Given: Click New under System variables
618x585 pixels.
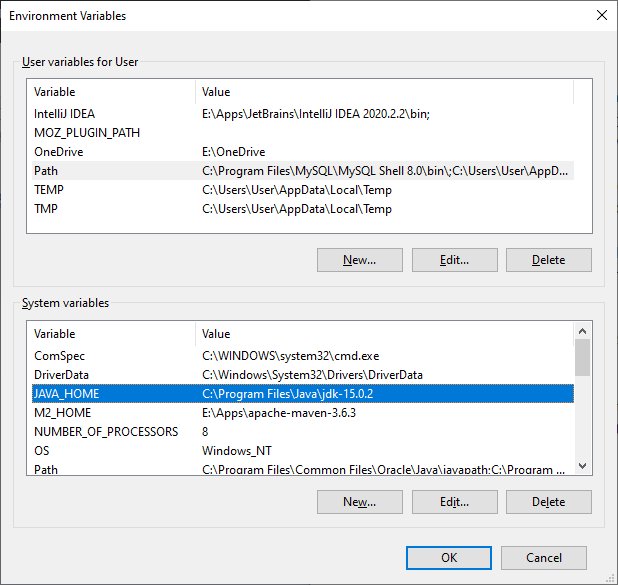Looking at the screenshot, I should [x=359, y=502].
